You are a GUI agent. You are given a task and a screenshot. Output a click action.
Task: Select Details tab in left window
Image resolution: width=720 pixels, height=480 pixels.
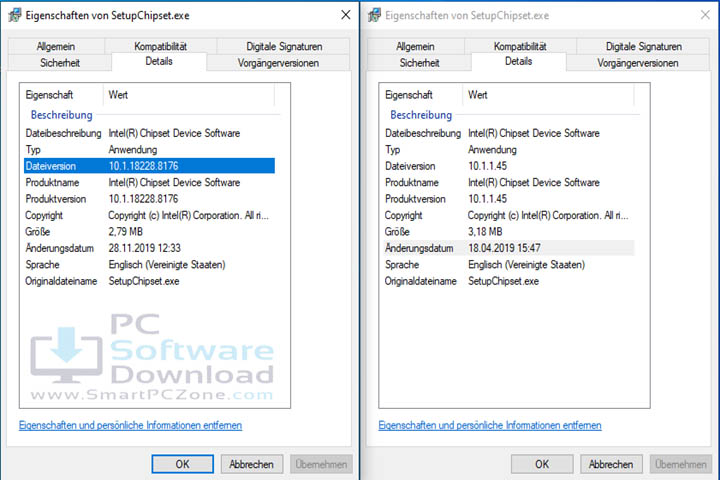(x=159, y=61)
